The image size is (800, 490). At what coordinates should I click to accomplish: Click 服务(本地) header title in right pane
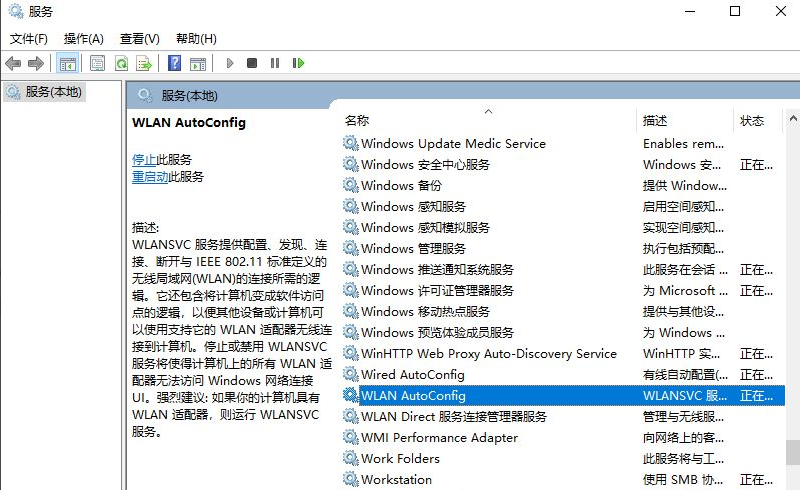click(x=189, y=95)
